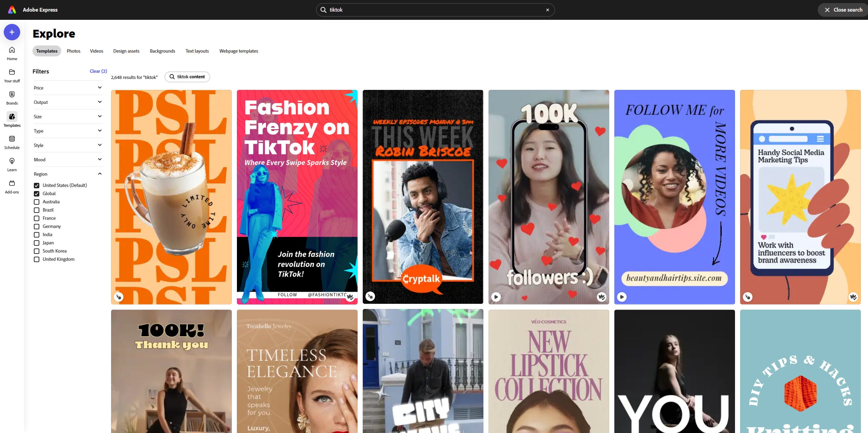
Task: Check the Germany region checkbox
Action: 37,226
